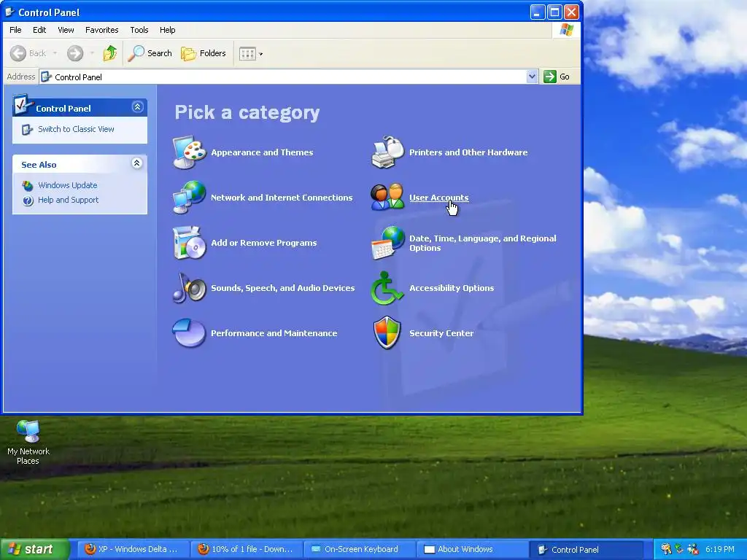Viewport: 747px width, 560px height.
Task: Open the Windows Update link
Action: pyautogui.click(x=68, y=185)
